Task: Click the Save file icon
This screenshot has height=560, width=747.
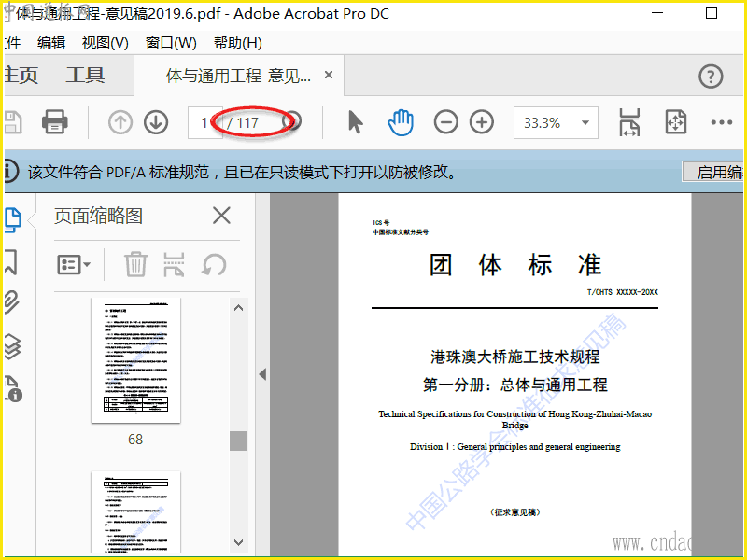Action: pos(13,122)
